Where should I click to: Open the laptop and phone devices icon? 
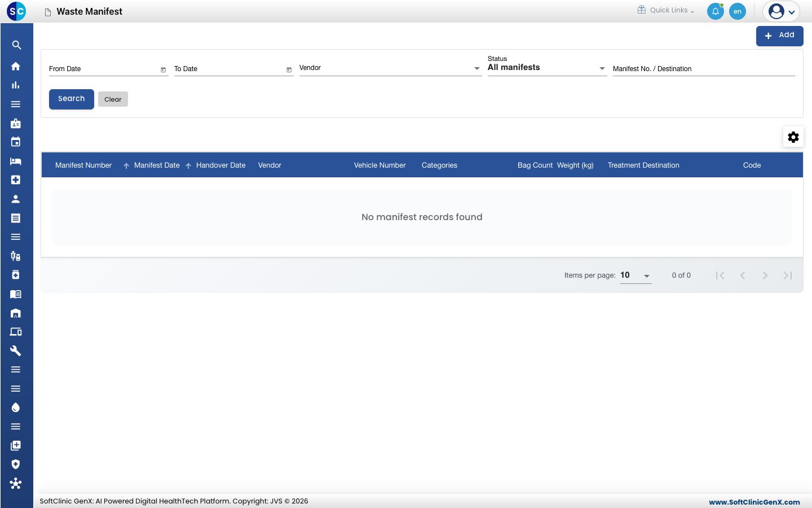point(16,332)
